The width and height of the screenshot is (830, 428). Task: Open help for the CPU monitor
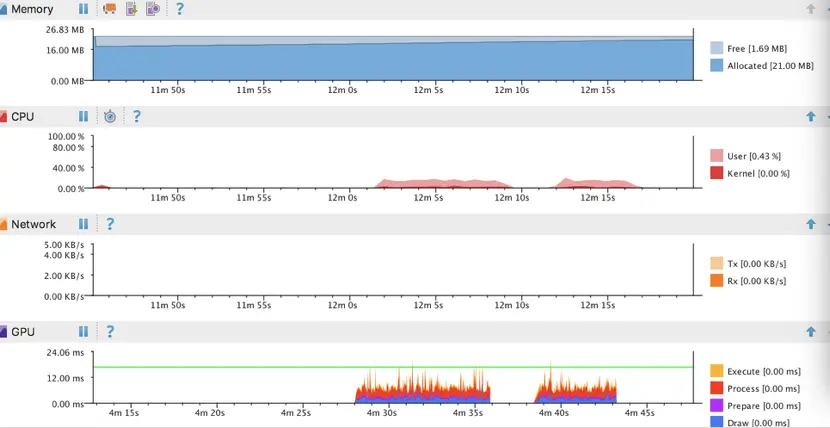tap(136, 116)
